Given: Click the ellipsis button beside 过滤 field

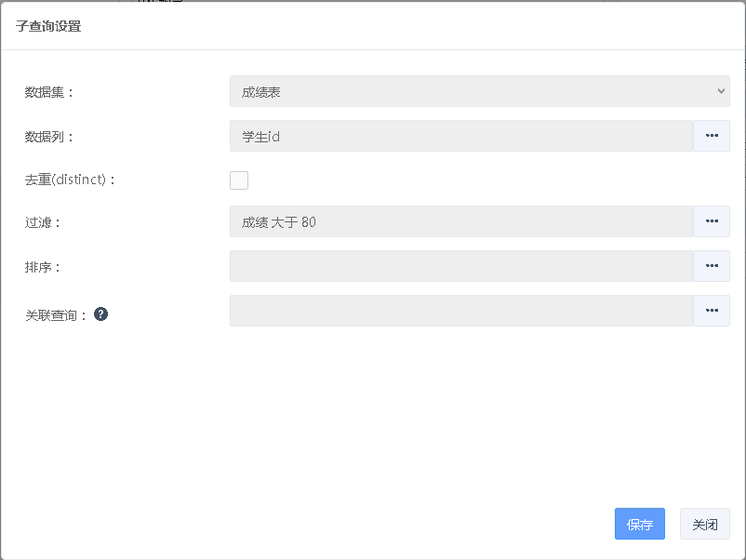Looking at the screenshot, I should coord(712,221).
